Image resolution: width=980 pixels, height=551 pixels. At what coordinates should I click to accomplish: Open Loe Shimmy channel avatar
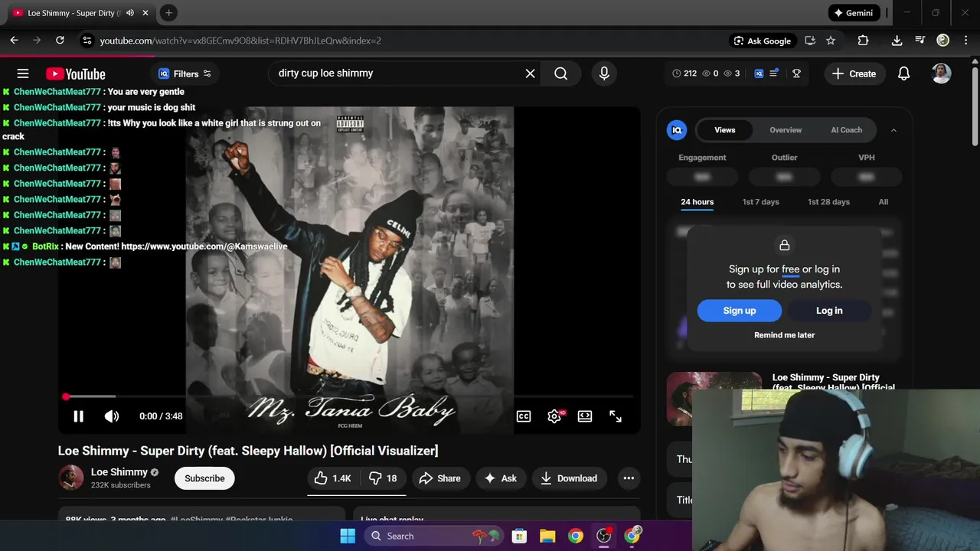71,478
